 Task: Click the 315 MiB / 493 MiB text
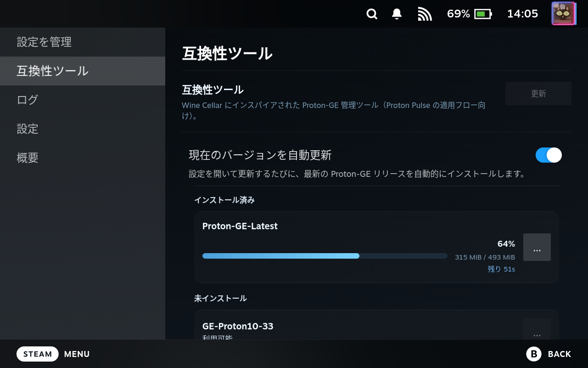tap(485, 257)
